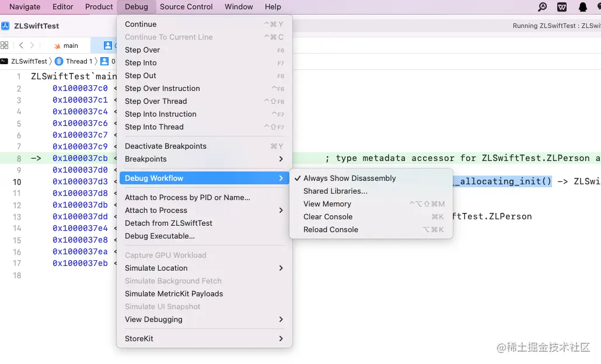Choose Step Over Thread

(x=204, y=101)
